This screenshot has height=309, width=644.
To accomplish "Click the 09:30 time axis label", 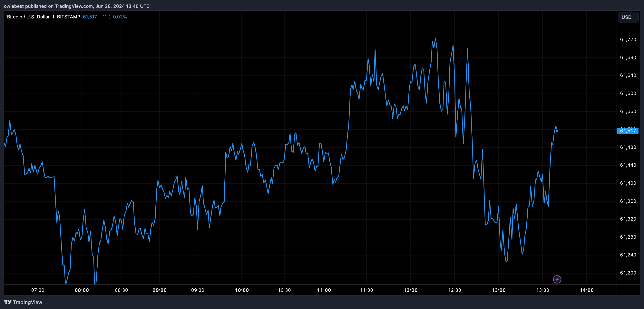I will point(198,290).
